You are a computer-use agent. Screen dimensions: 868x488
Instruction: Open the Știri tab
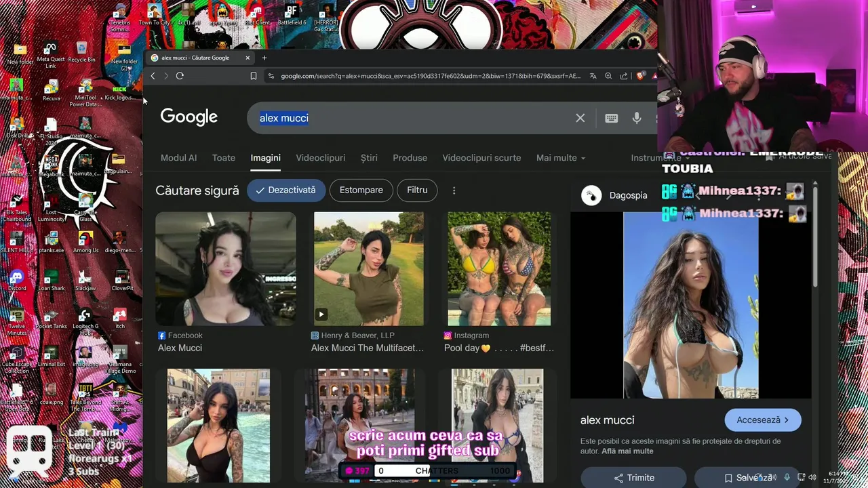pyautogui.click(x=369, y=158)
